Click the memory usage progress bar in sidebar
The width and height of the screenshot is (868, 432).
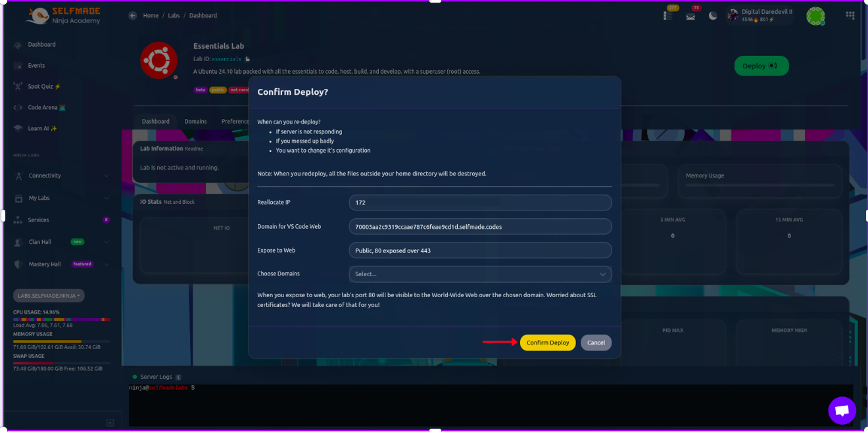click(x=62, y=341)
